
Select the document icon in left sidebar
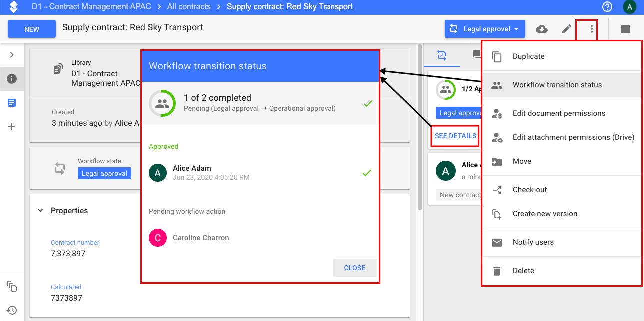point(12,103)
